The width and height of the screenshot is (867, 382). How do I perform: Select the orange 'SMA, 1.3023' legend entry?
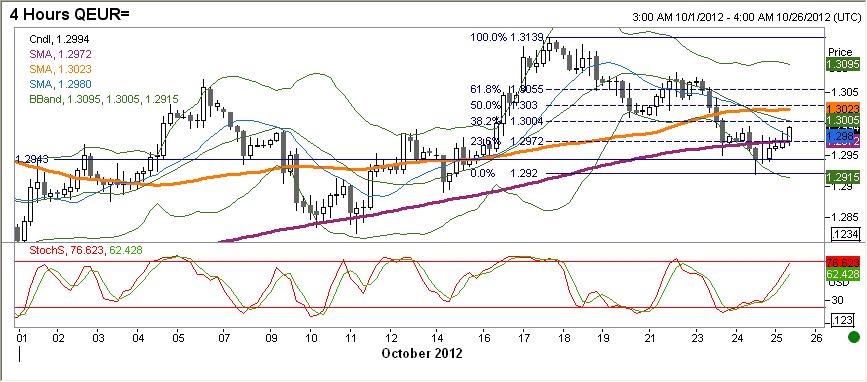point(60,69)
